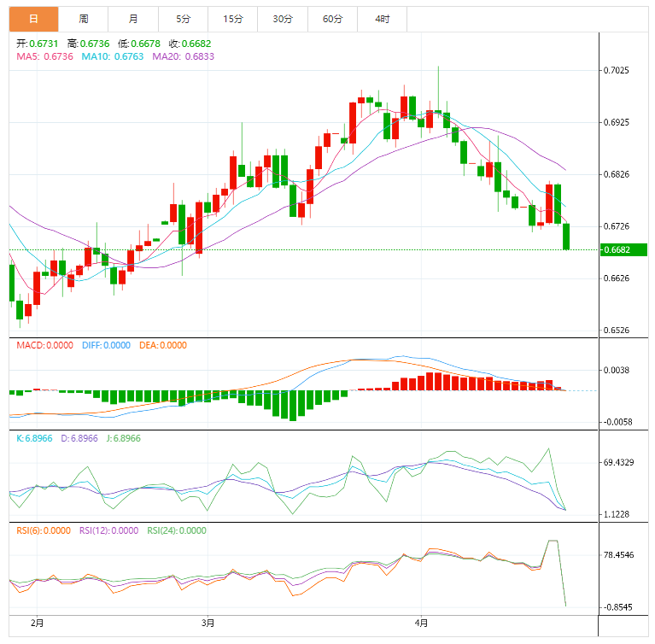This screenshot has width=655, height=644.
Task: Click the RSI(6):0.0000 label
Action: coord(44,530)
